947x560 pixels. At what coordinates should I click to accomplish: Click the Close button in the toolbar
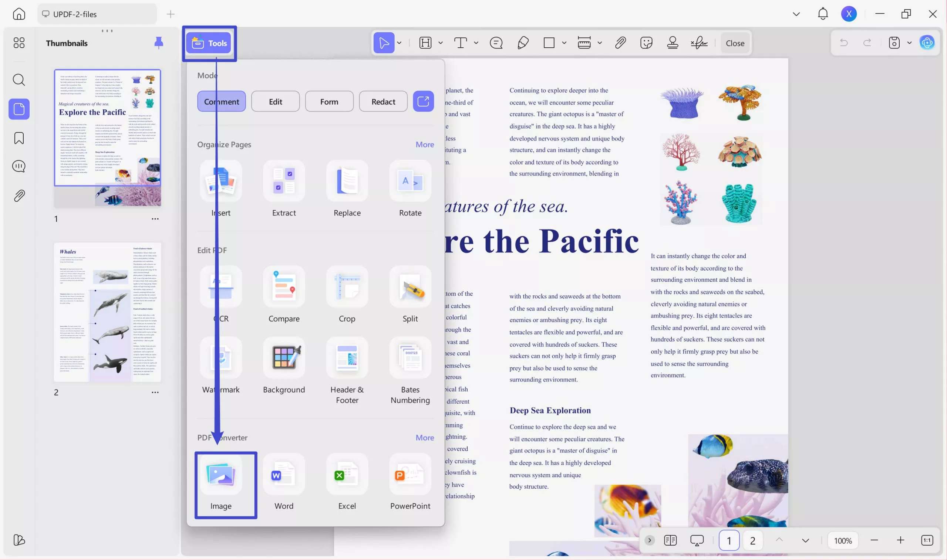point(735,43)
